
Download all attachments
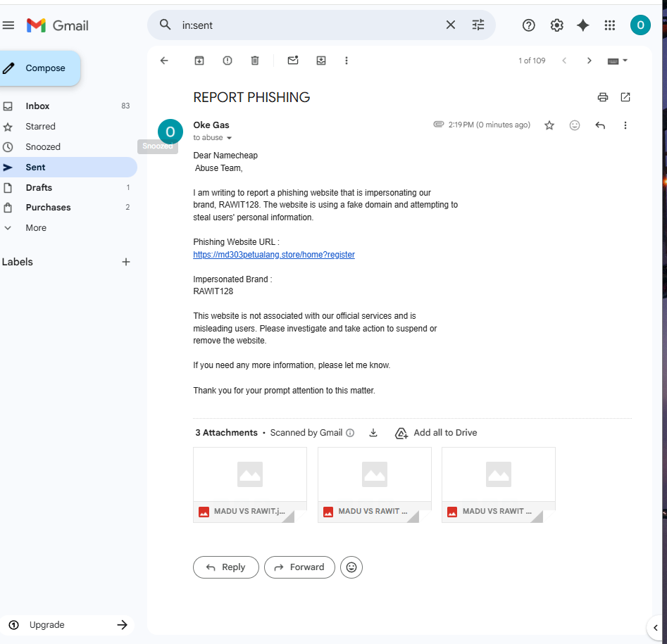click(x=373, y=433)
